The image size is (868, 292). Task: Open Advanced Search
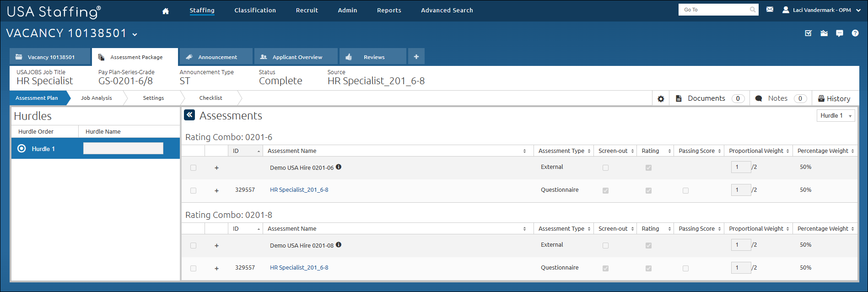[447, 10]
